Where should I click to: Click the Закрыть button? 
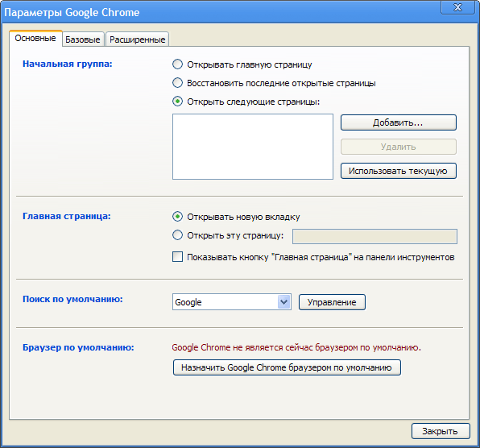(x=441, y=431)
